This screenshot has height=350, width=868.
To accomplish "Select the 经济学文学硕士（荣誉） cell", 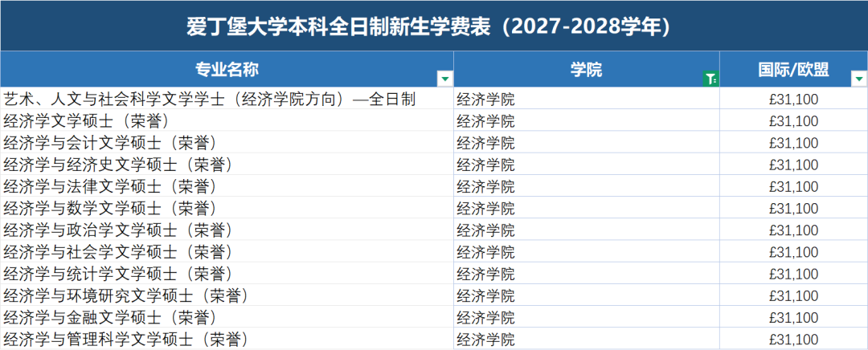I will pos(227,120).
